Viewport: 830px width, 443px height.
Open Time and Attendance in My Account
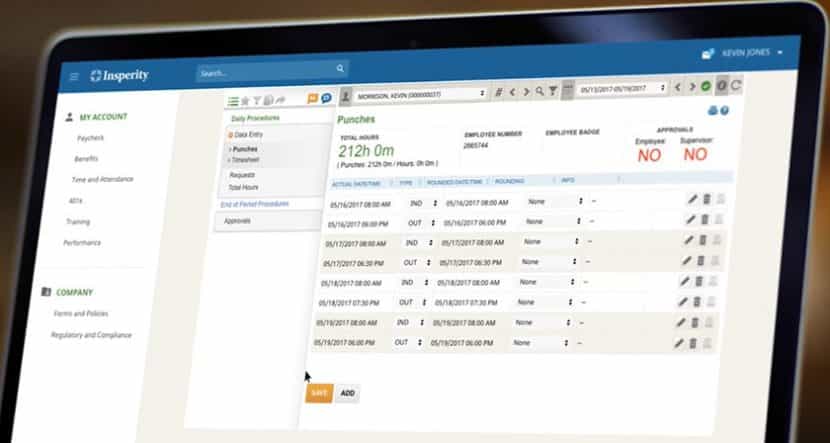click(x=102, y=179)
